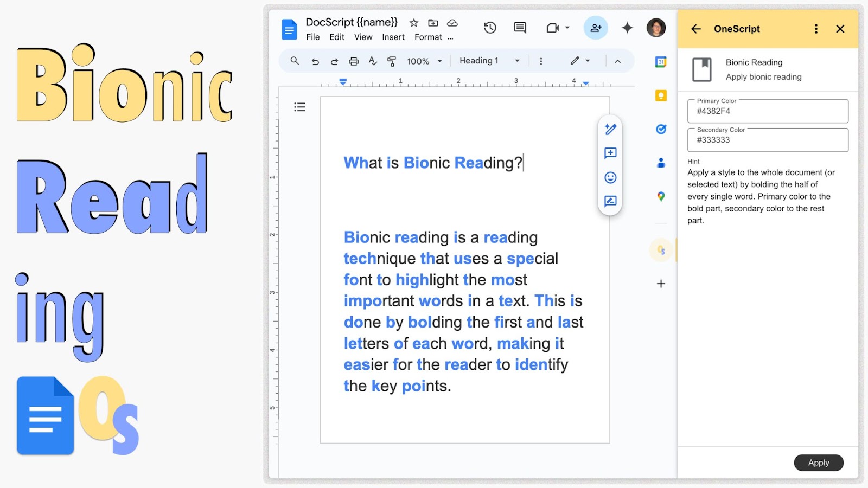The height and width of the screenshot is (488, 868).
Task: Undo the last action
Action: (x=315, y=61)
